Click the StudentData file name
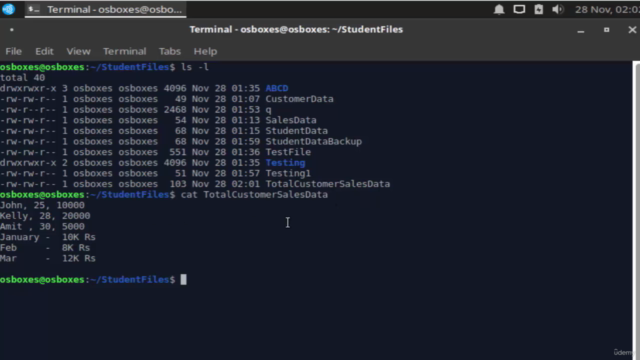 297,131
